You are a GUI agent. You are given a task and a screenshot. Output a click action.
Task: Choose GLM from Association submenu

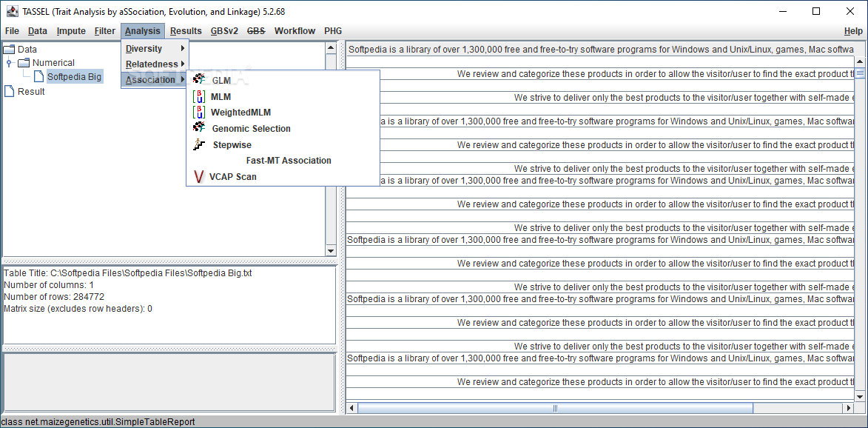click(x=283, y=80)
